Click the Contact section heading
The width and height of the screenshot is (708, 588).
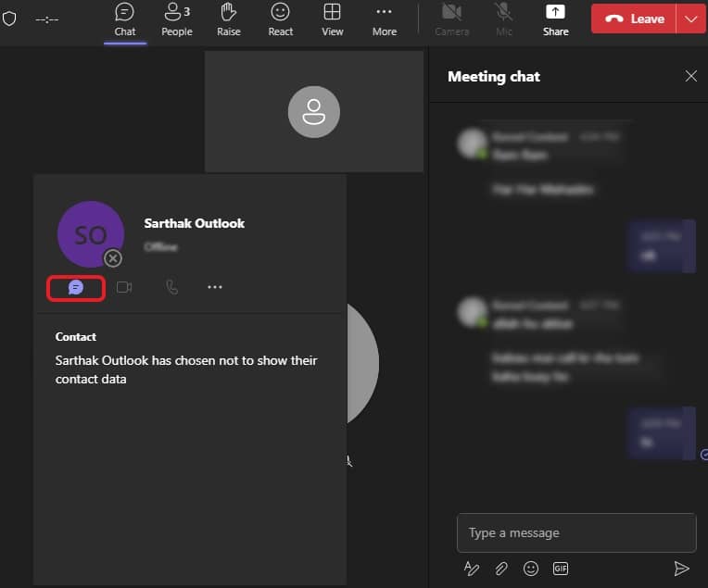point(75,337)
